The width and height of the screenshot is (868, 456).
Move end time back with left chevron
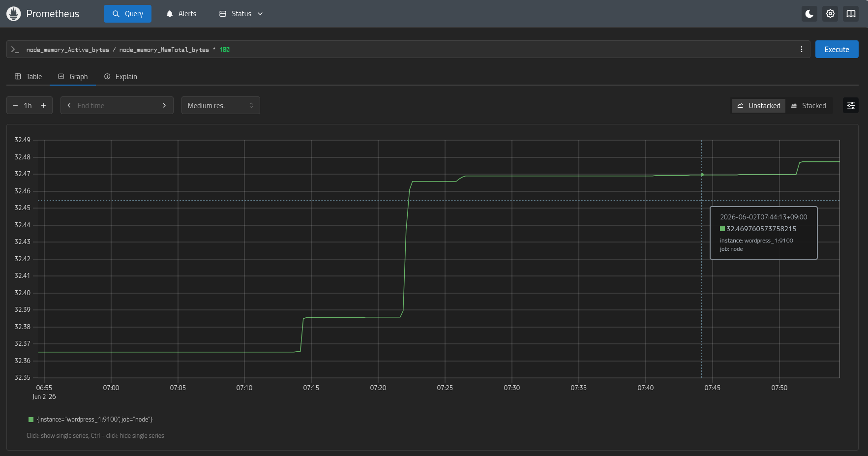click(69, 105)
